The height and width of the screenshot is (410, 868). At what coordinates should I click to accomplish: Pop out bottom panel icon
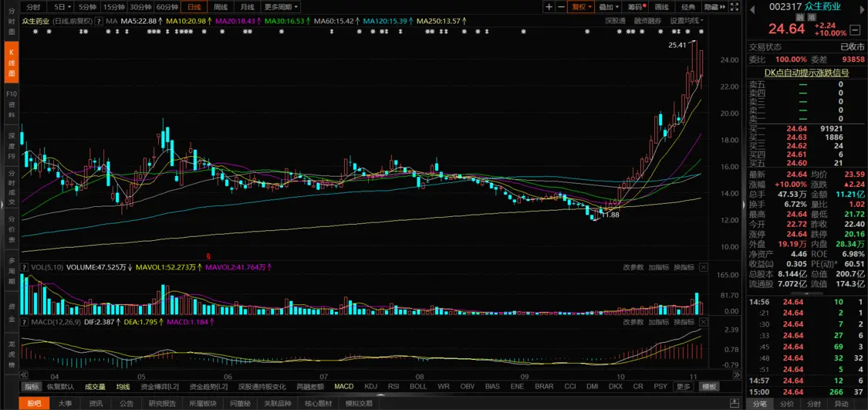(734, 403)
